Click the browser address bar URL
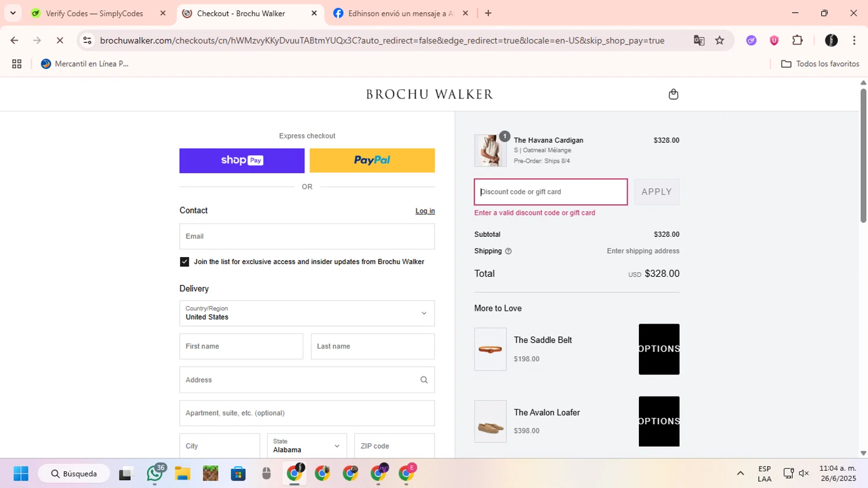The image size is (868, 488). point(382,41)
